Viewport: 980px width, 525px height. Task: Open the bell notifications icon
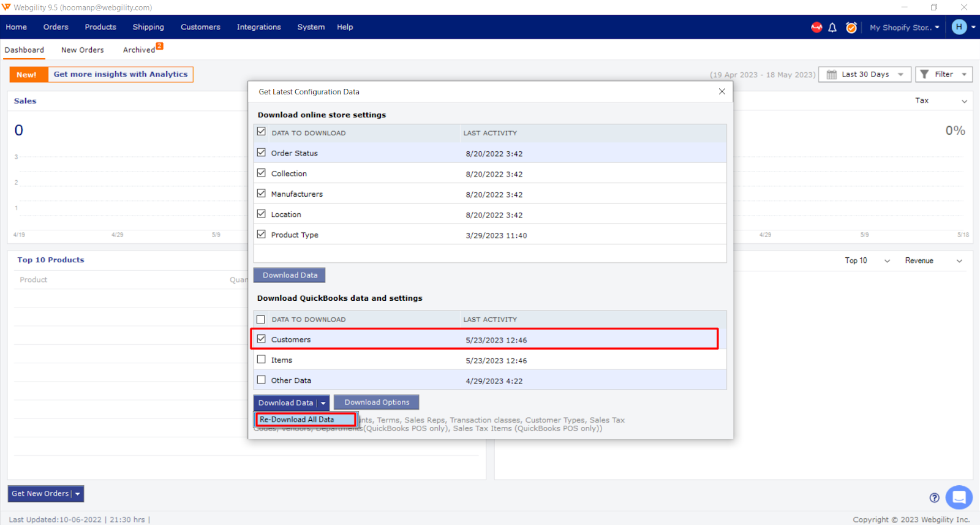(832, 28)
